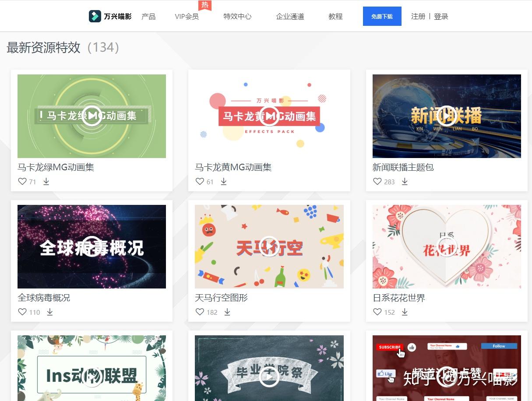Open the 产品 menu
The width and height of the screenshot is (532, 401).
click(x=148, y=17)
